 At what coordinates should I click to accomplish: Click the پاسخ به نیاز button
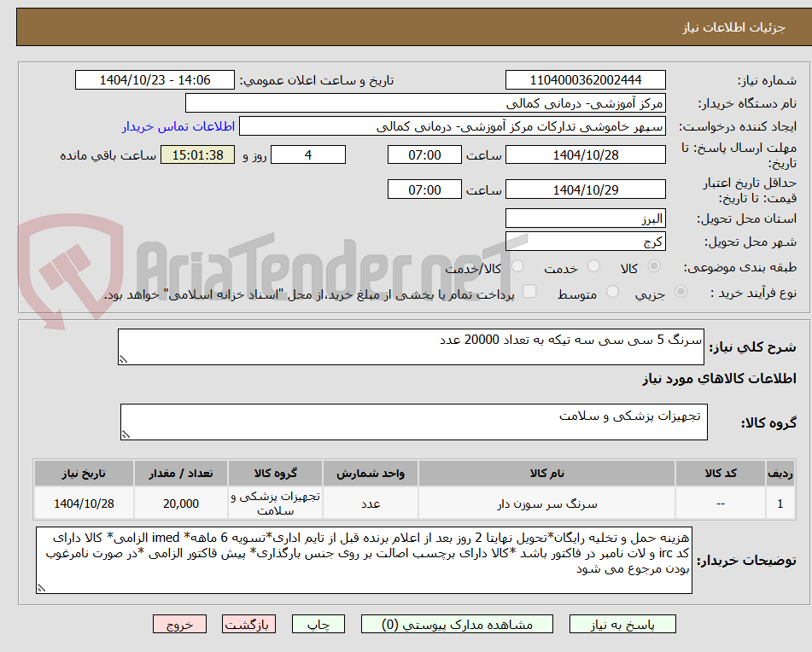[x=622, y=624]
